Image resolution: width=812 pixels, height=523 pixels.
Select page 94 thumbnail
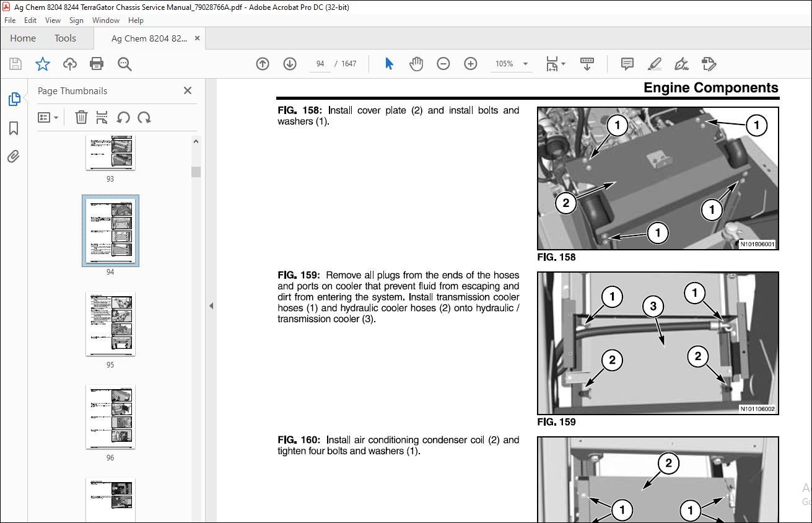tap(110, 231)
